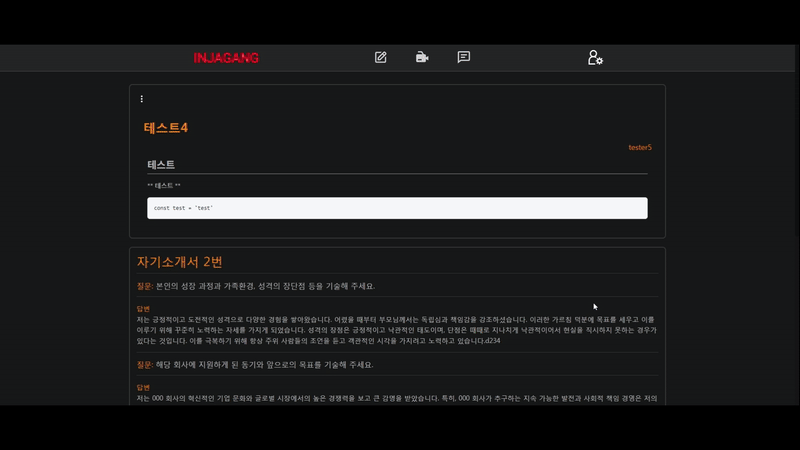This screenshot has height=450, width=800.
Task: Click the first 답변 label
Action: (x=143, y=309)
